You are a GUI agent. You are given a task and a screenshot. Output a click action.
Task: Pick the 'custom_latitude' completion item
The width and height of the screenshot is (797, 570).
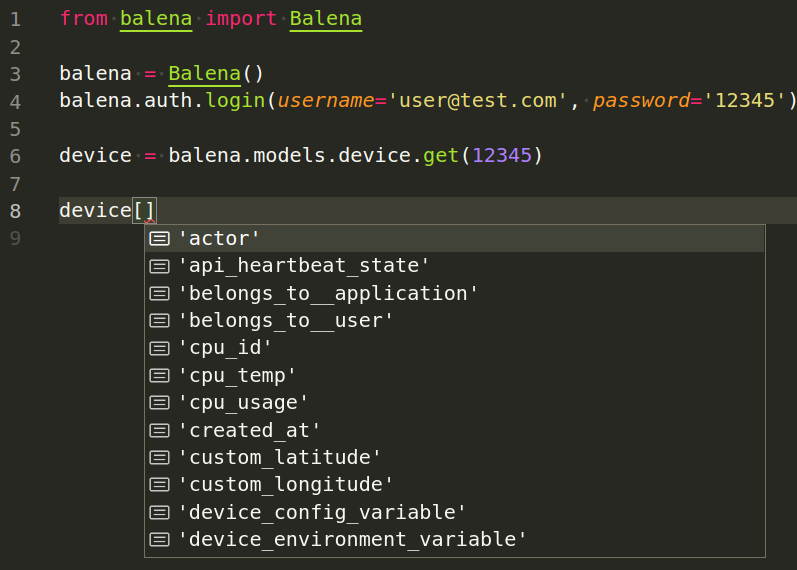280,458
